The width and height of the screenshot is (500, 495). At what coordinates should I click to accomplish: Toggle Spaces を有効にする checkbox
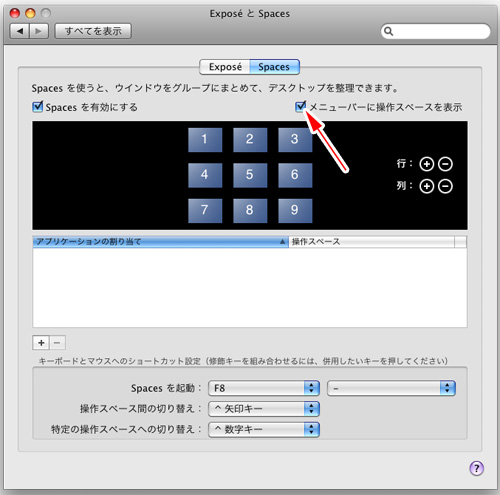tap(38, 107)
